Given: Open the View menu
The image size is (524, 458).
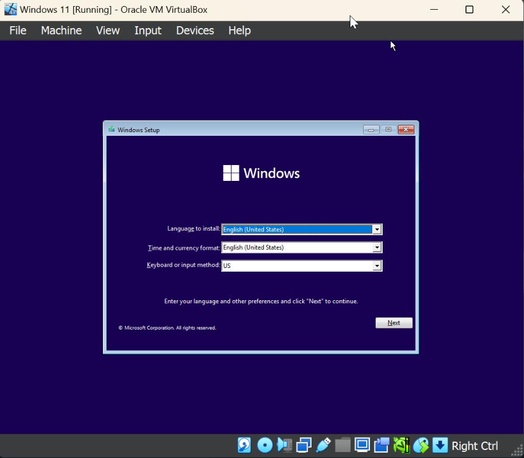Looking at the screenshot, I should tap(108, 31).
